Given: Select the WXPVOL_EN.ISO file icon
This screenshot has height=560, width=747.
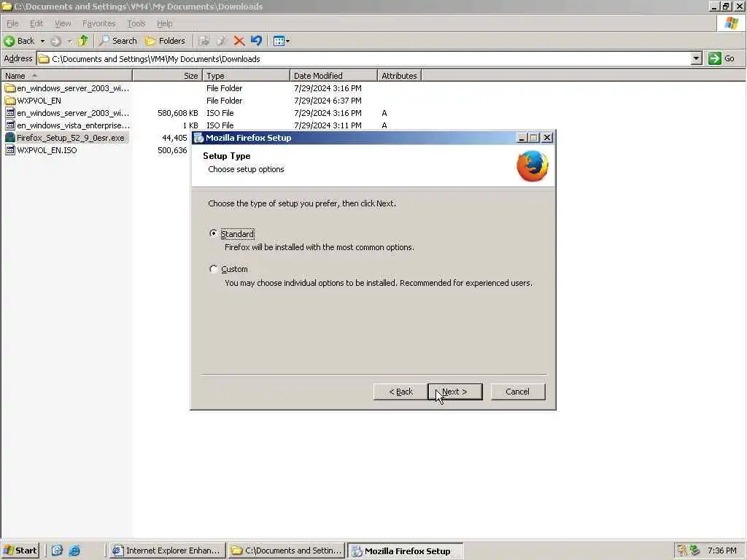Looking at the screenshot, I should (x=10, y=150).
